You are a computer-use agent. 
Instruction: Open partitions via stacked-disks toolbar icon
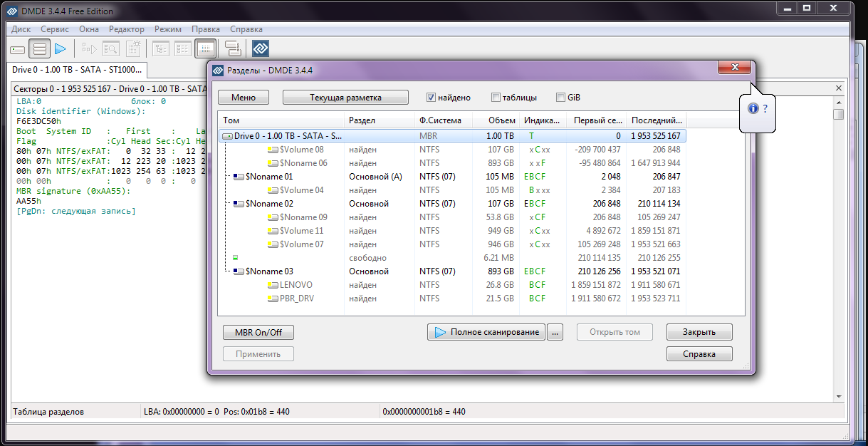[40, 49]
